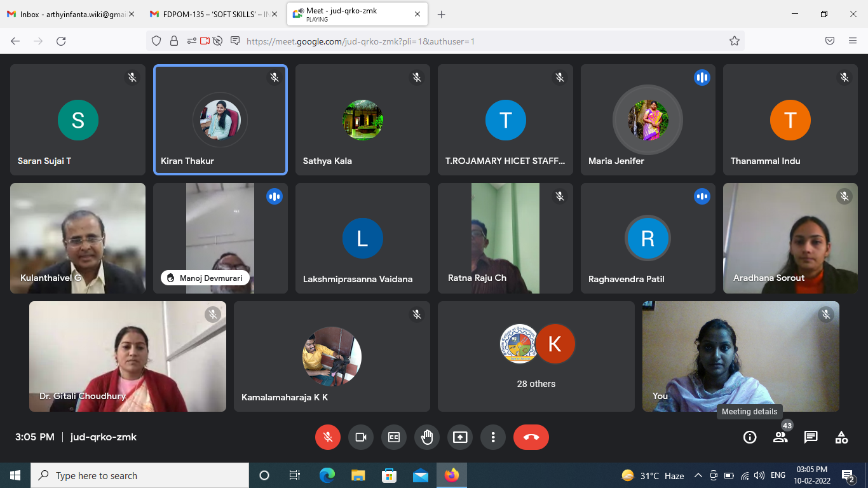Screen dimensions: 868x488
Task: Open the three-dot more options menu
Action: pos(492,437)
